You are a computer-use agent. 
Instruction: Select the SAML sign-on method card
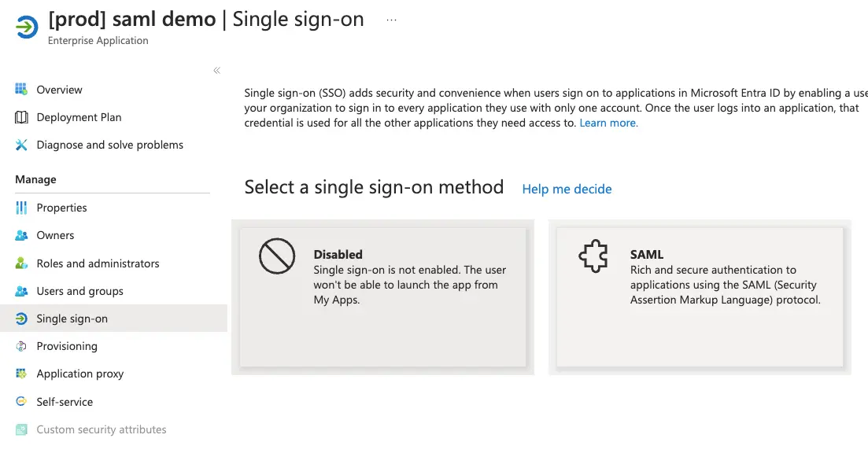coord(700,297)
